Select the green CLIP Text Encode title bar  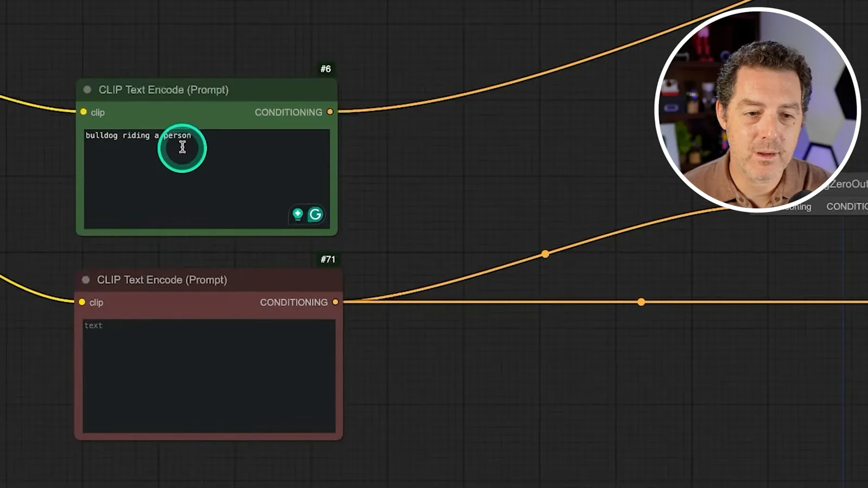tap(207, 90)
